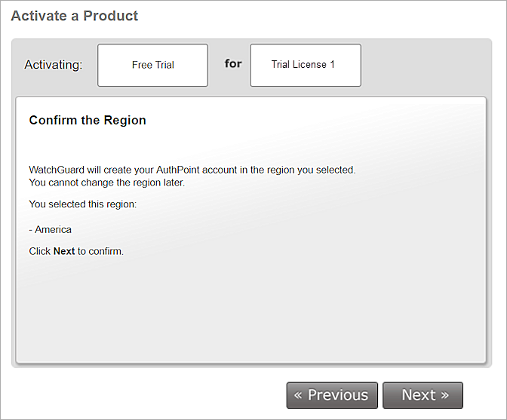
Task: Click the Activate a Product page title
Action: click(x=74, y=16)
